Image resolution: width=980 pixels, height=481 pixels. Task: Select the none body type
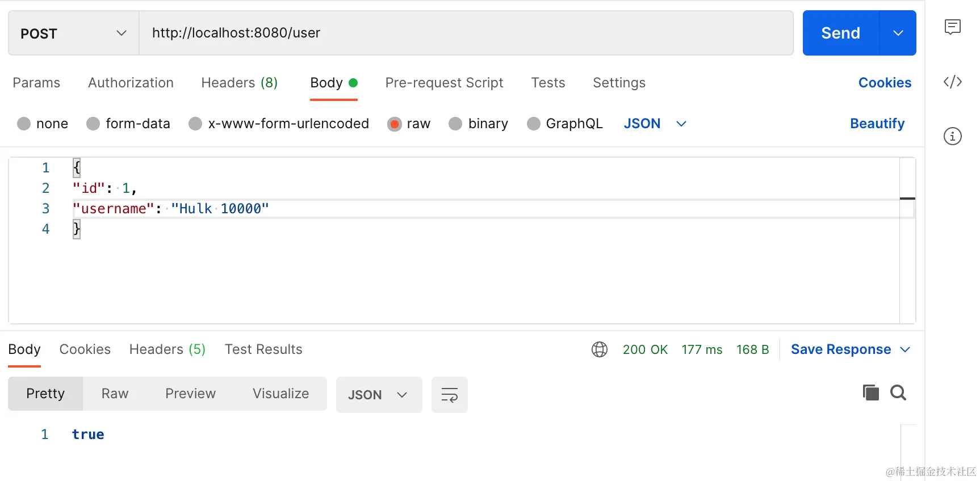24,124
